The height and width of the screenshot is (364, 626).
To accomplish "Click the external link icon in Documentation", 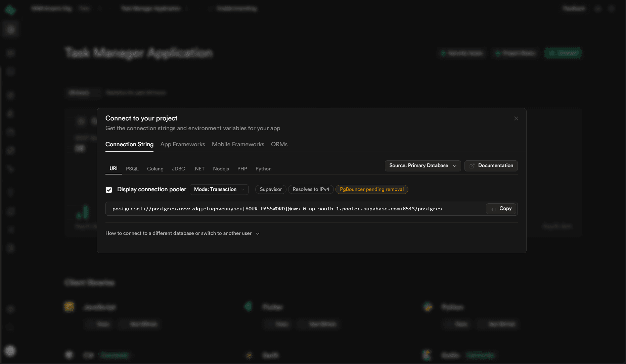I will (472, 166).
